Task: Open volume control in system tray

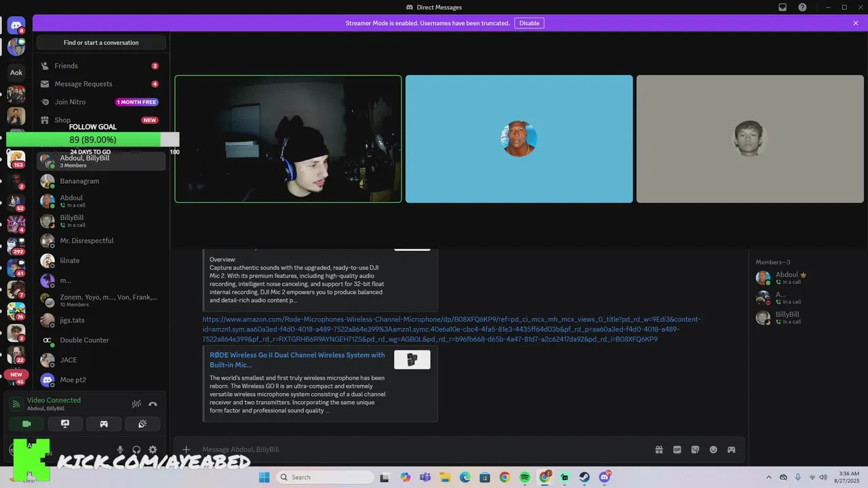Action: click(x=825, y=477)
